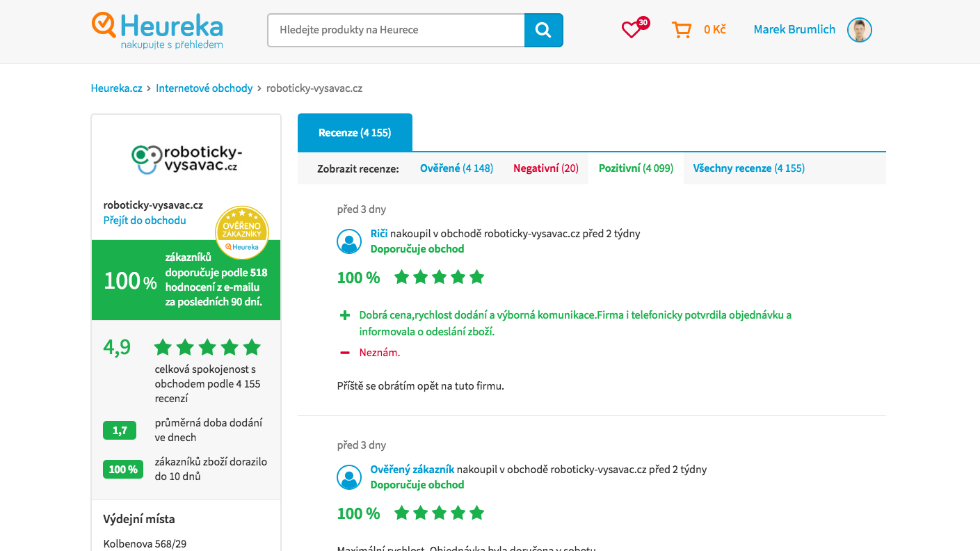Click Dobrá cena,rychlost dodání pros text
The height and width of the screenshot is (551, 980).
pos(575,324)
